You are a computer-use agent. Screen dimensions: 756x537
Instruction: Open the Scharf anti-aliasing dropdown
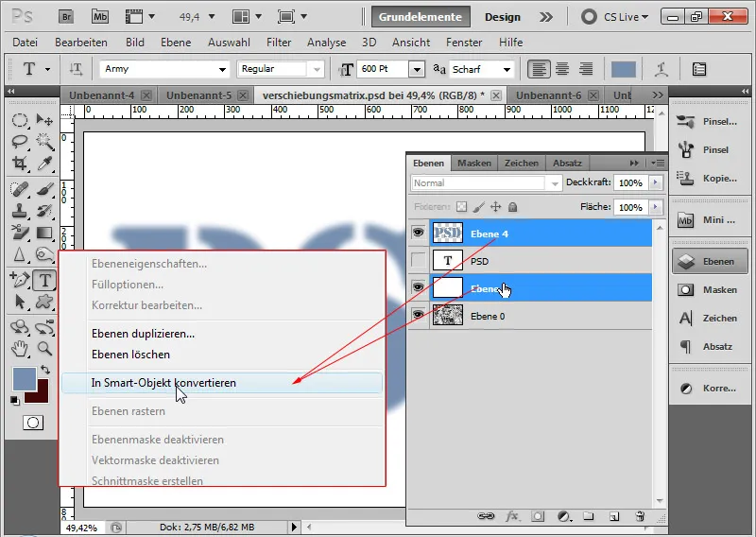click(507, 69)
